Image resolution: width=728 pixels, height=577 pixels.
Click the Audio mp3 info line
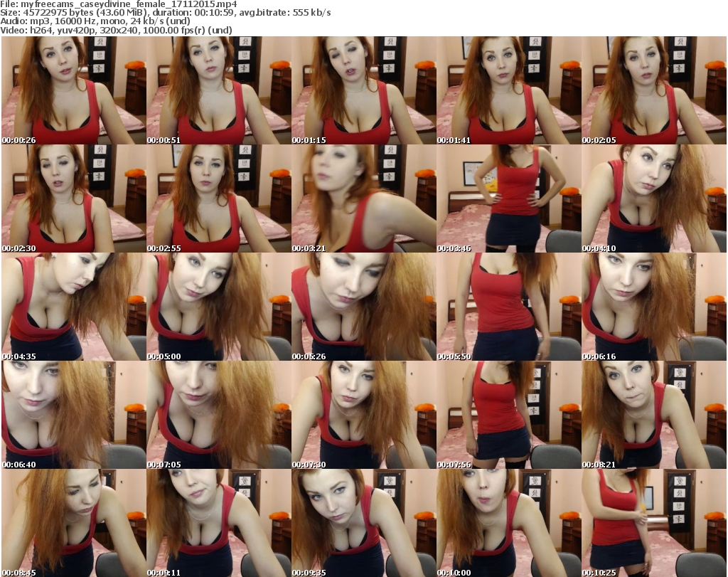pos(95,21)
